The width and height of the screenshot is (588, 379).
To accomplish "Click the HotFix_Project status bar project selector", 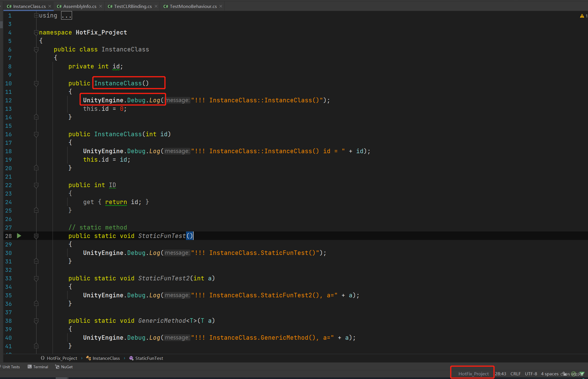I will click(x=474, y=374).
